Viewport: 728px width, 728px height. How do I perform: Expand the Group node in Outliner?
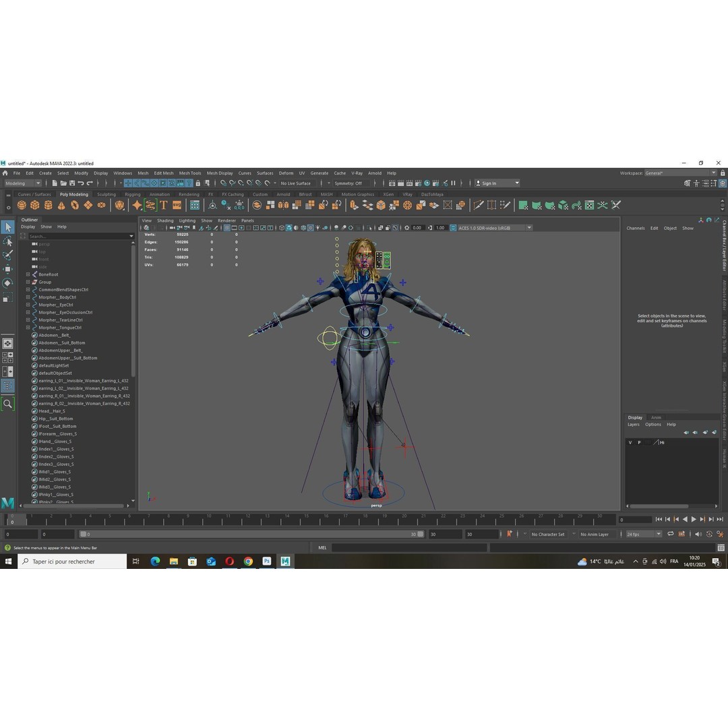(28, 282)
